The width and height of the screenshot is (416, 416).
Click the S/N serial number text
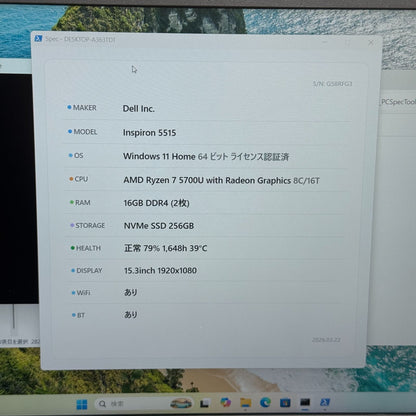point(332,84)
